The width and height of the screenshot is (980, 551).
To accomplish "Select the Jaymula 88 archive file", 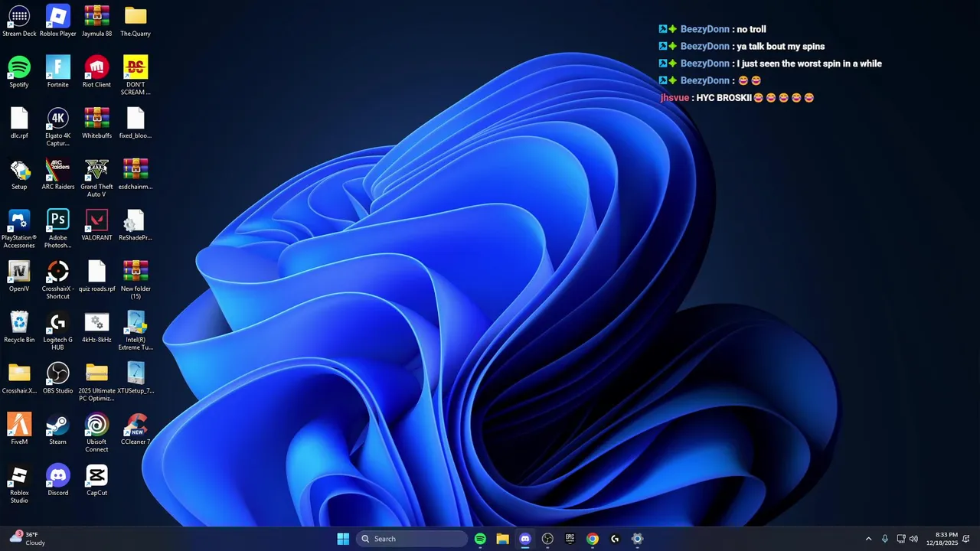I will [96, 21].
